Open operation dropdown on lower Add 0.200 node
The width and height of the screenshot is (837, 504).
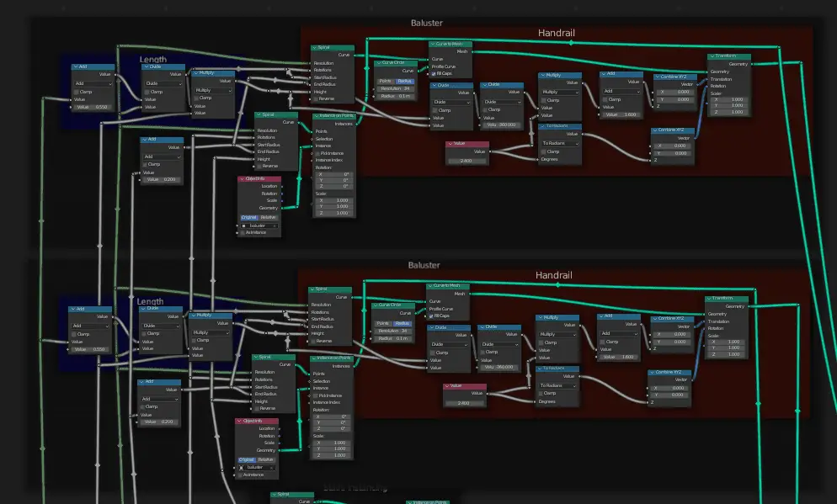coord(160,399)
